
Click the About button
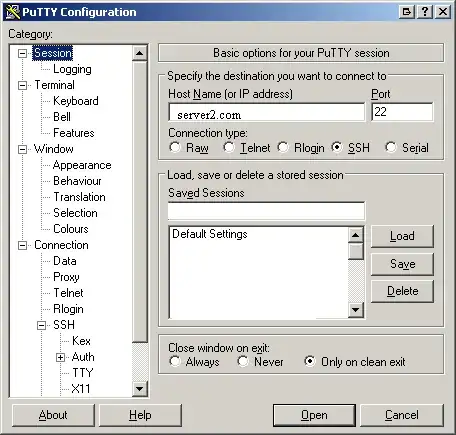(53, 415)
